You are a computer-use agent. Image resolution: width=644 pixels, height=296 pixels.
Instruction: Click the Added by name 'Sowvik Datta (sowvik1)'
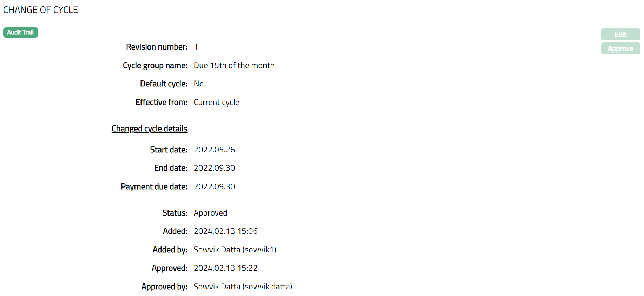click(x=235, y=250)
